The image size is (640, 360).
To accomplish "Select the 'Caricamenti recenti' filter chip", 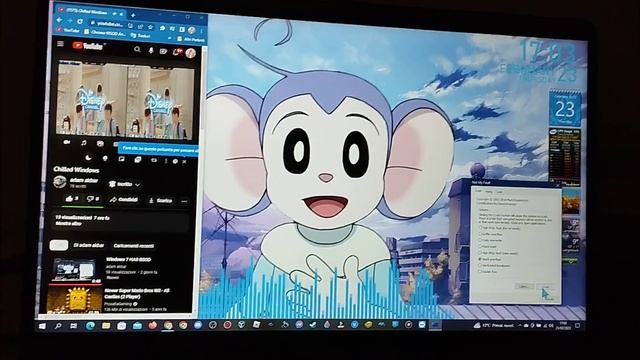I will point(133,246).
